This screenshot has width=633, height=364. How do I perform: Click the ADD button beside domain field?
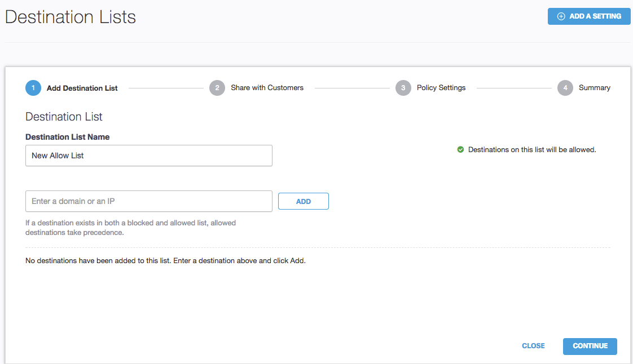(303, 201)
